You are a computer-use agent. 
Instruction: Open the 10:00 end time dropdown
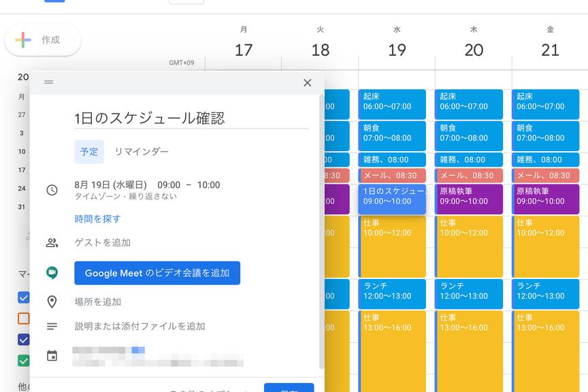pos(208,185)
